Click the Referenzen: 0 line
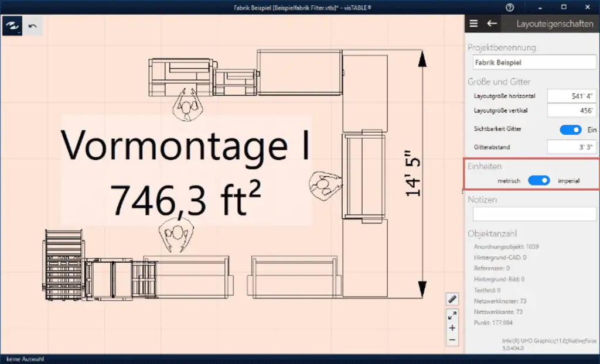Screen dimensions: 600x364 pyautogui.click(x=492, y=268)
